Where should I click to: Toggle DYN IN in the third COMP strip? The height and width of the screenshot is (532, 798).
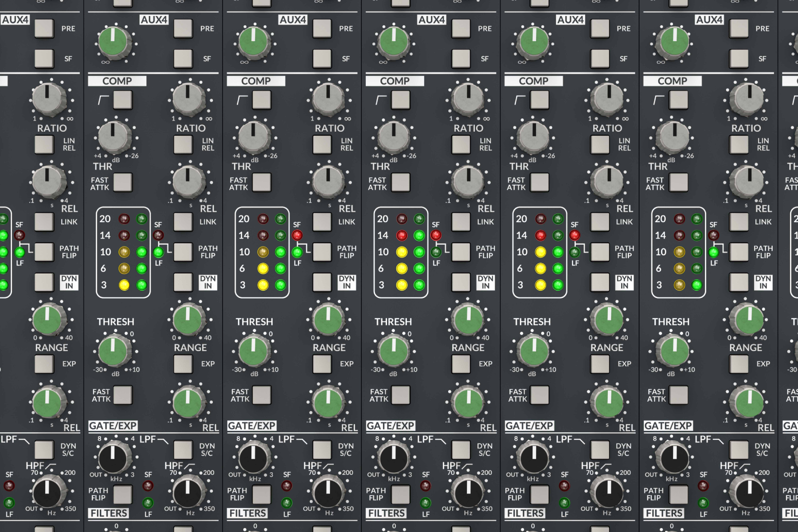point(461,282)
